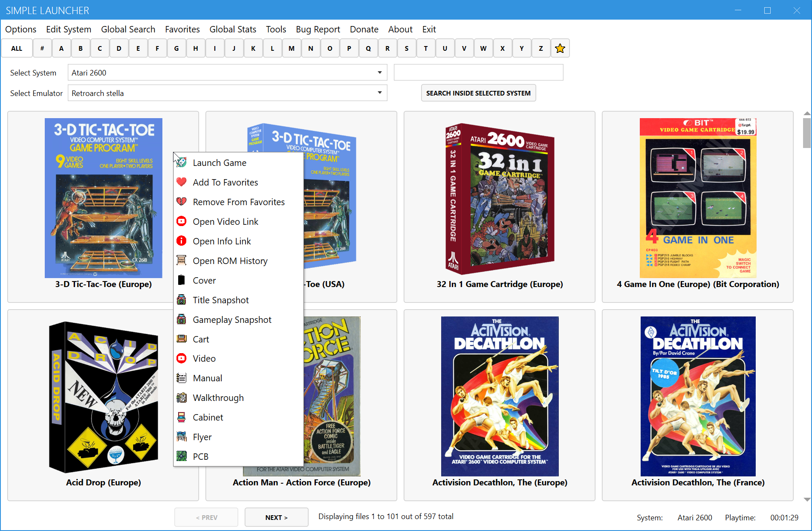Filter games by # symbol button
This screenshot has width=812, height=531.
(42, 48)
